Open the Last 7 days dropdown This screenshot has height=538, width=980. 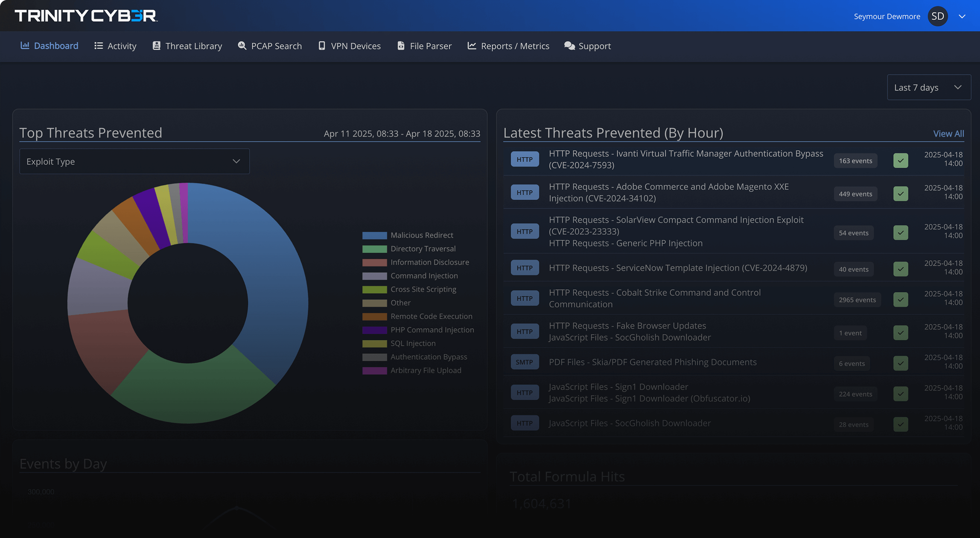point(929,87)
